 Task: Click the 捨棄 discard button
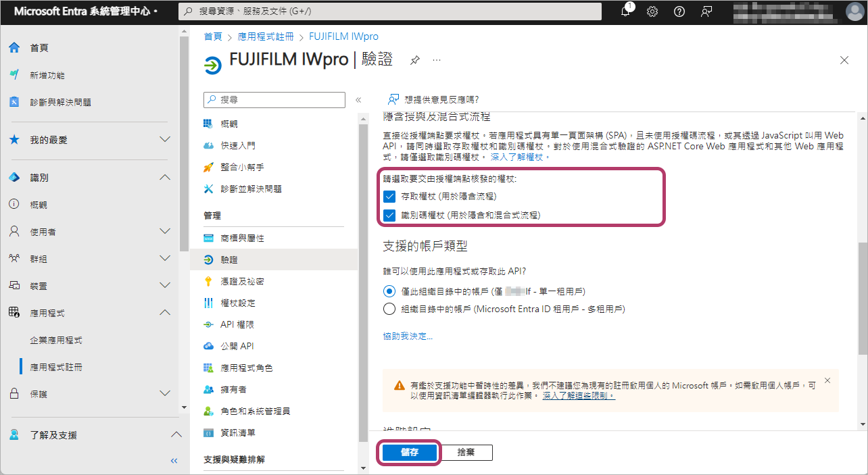(466, 453)
